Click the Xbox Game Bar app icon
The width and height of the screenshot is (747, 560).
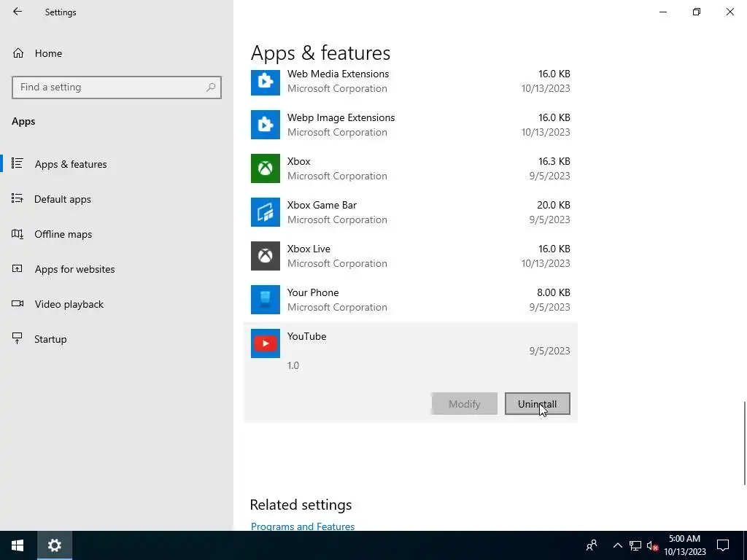pos(266,212)
